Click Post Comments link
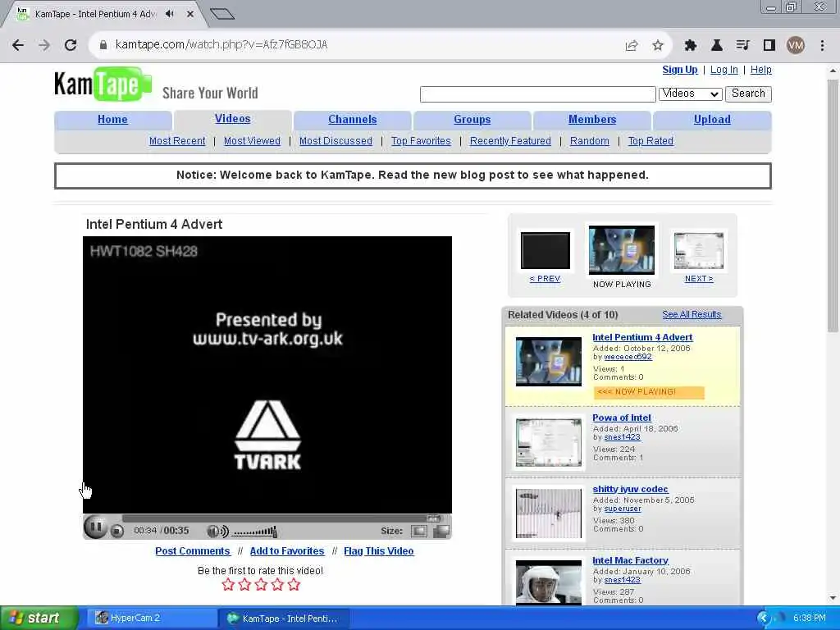Image resolution: width=840 pixels, height=630 pixels. (x=193, y=550)
